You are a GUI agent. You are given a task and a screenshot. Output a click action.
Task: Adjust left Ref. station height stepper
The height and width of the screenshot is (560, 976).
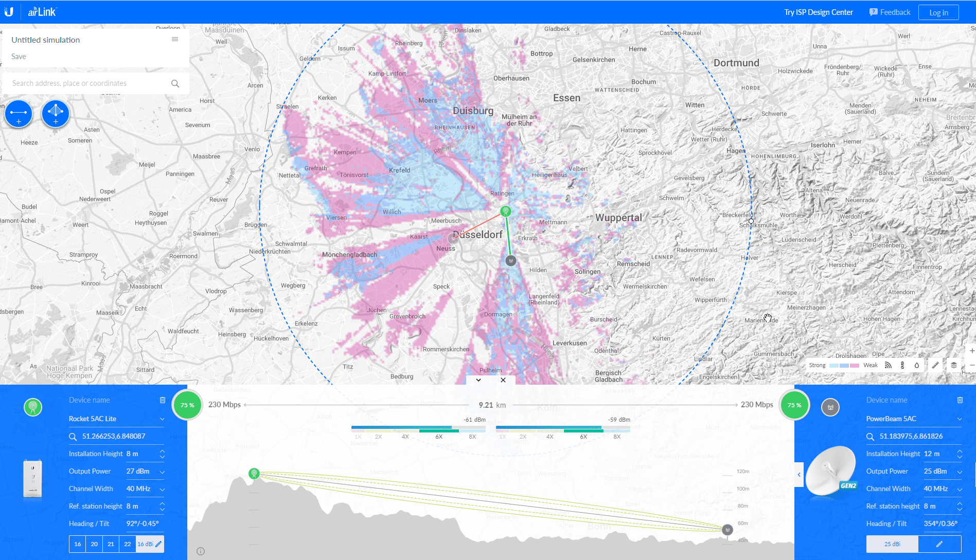[162, 507]
